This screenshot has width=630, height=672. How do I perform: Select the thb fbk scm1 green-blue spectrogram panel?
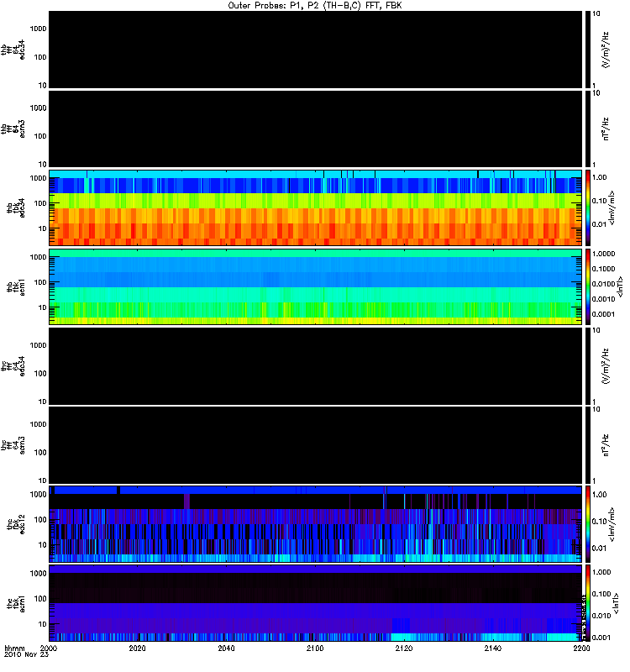click(316, 286)
